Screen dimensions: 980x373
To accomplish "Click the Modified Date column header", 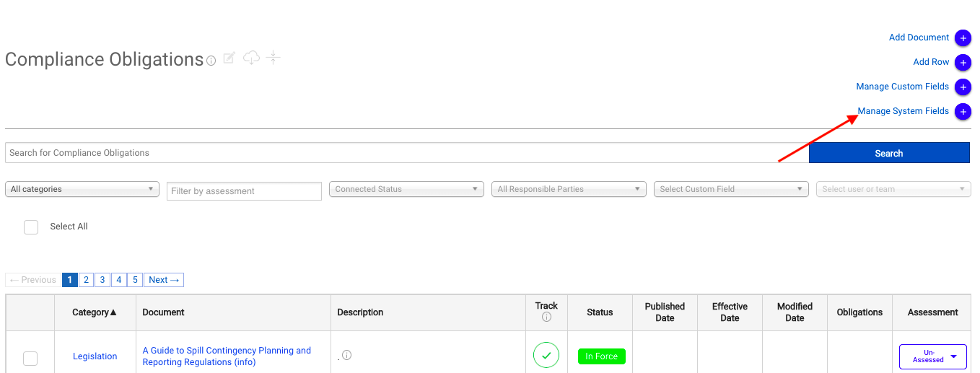I will pyautogui.click(x=795, y=312).
